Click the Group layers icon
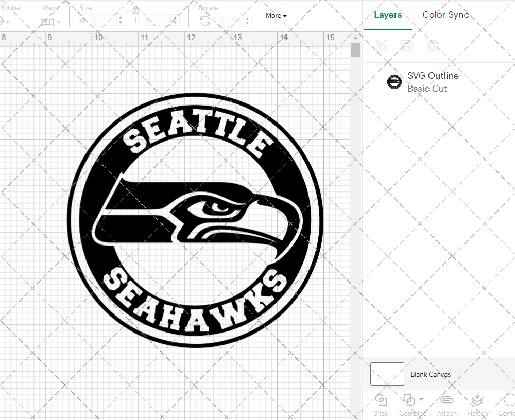The image size is (515, 420). pyautogui.click(x=382, y=46)
